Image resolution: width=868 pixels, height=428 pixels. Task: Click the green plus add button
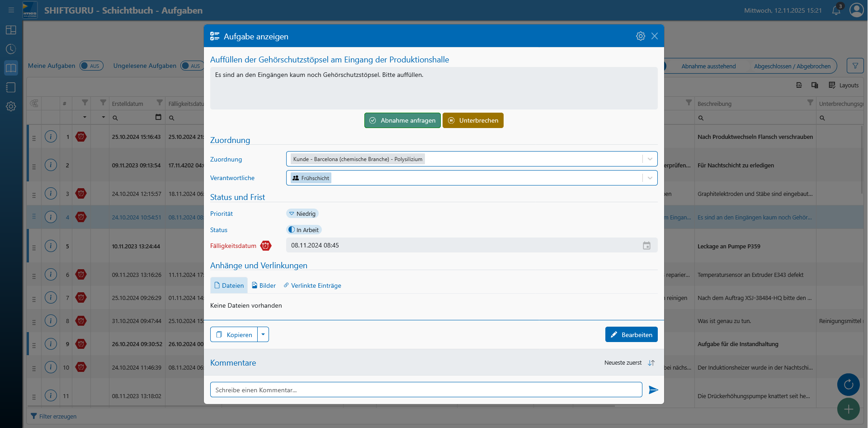848,409
